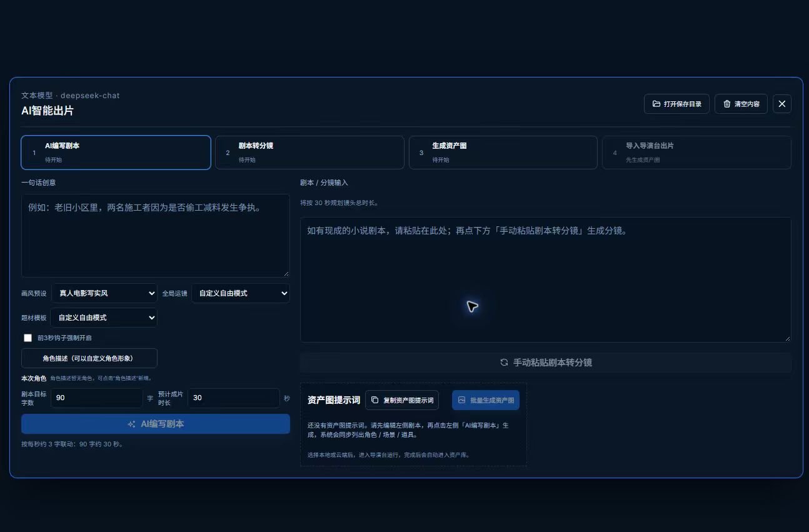Switch to step 2 剧本转分镜 tab
809x532 pixels.
tap(309, 153)
